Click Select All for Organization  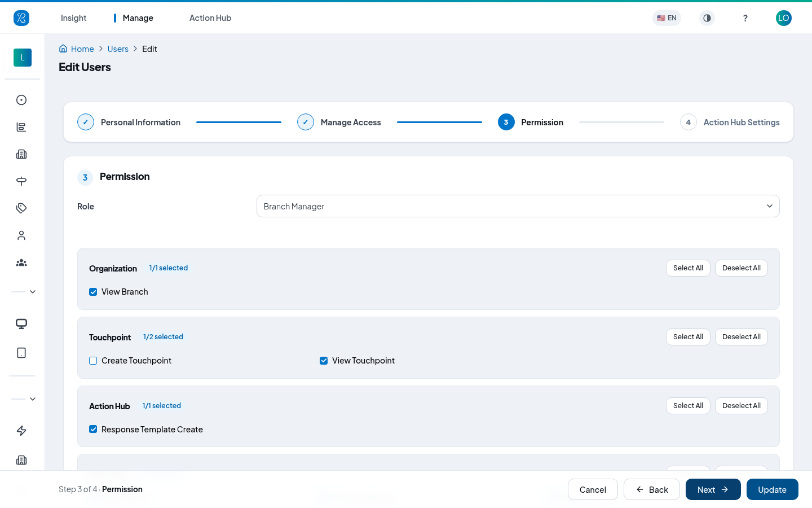tap(688, 268)
